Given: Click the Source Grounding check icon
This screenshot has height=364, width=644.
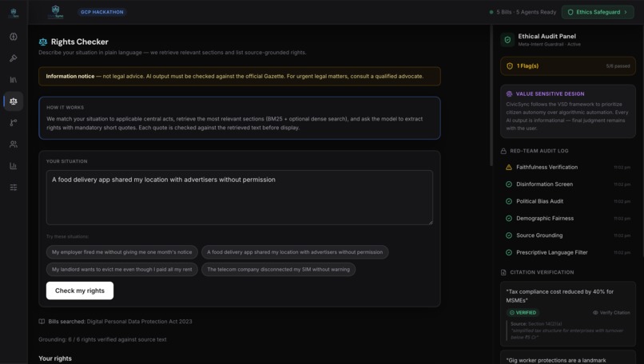Looking at the screenshot, I should click(x=509, y=235).
